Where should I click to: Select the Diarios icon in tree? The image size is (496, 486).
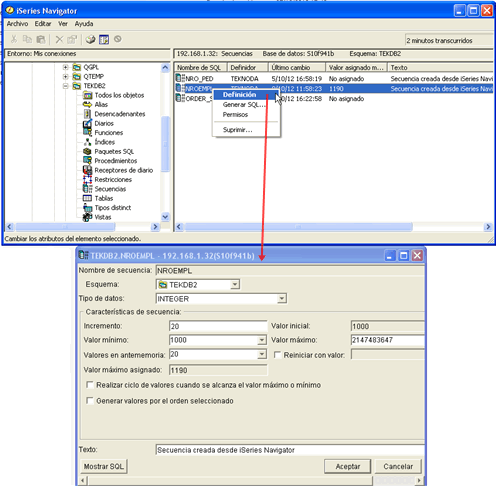click(x=87, y=123)
